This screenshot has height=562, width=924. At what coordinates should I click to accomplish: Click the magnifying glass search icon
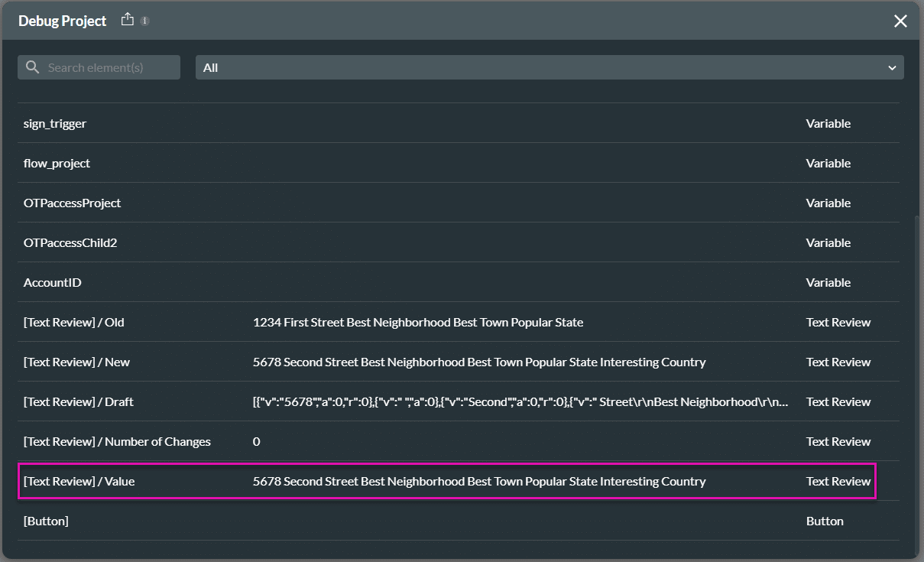tap(32, 67)
